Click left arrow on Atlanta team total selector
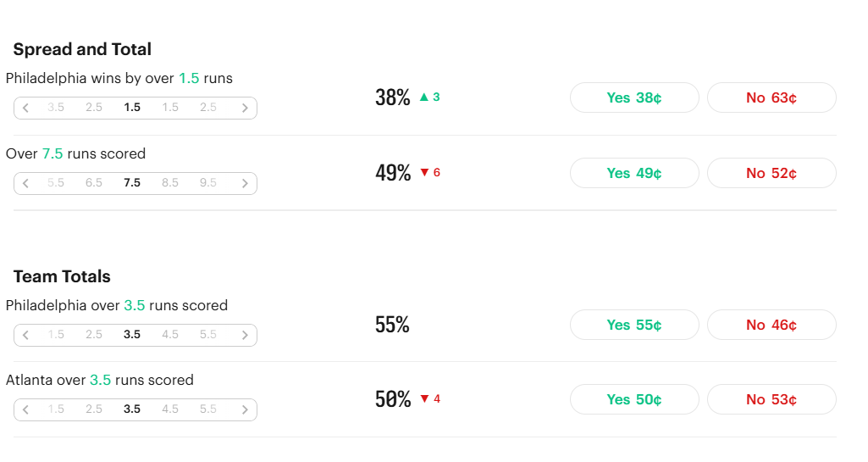 tap(25, 410)
